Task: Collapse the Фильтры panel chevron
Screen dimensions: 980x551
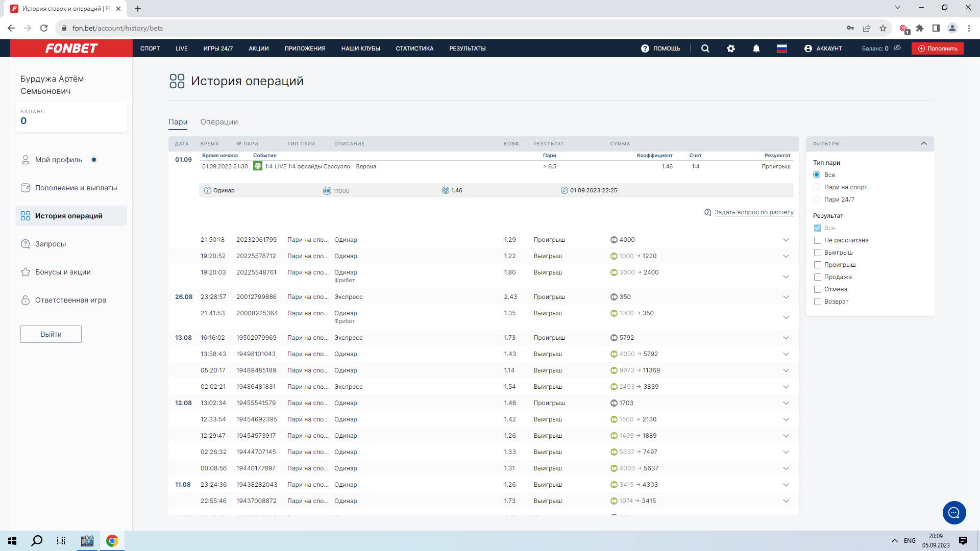Action: point(924,144)
